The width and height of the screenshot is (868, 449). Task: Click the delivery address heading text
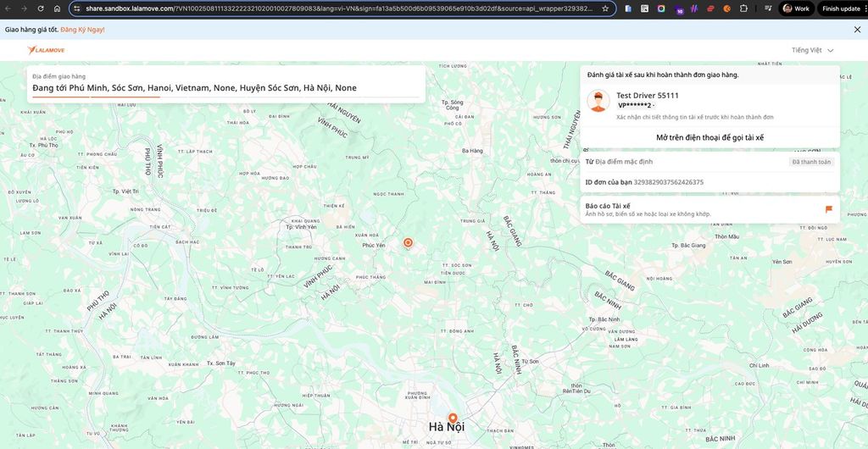coord(194,88)
